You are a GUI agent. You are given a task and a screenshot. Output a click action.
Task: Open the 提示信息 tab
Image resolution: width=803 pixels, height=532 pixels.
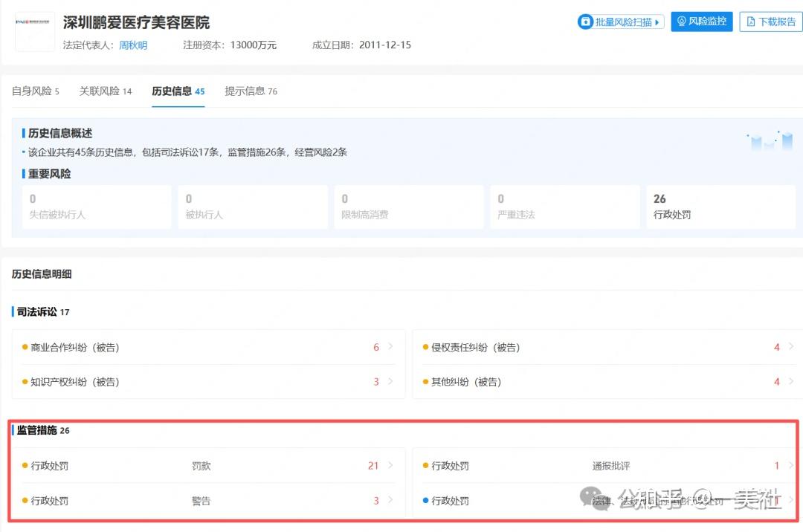251,91
